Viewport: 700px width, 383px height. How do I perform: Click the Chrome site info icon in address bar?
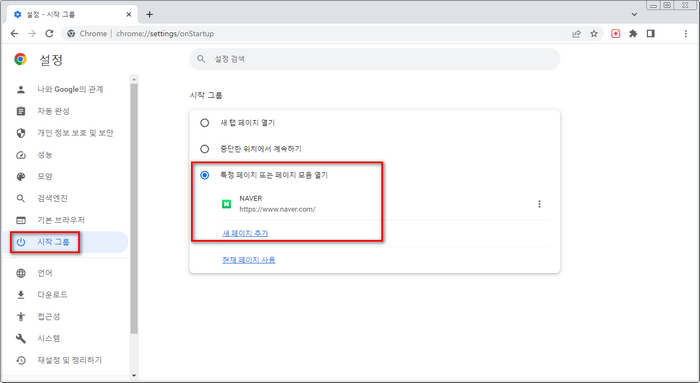[x=71, y=33]
